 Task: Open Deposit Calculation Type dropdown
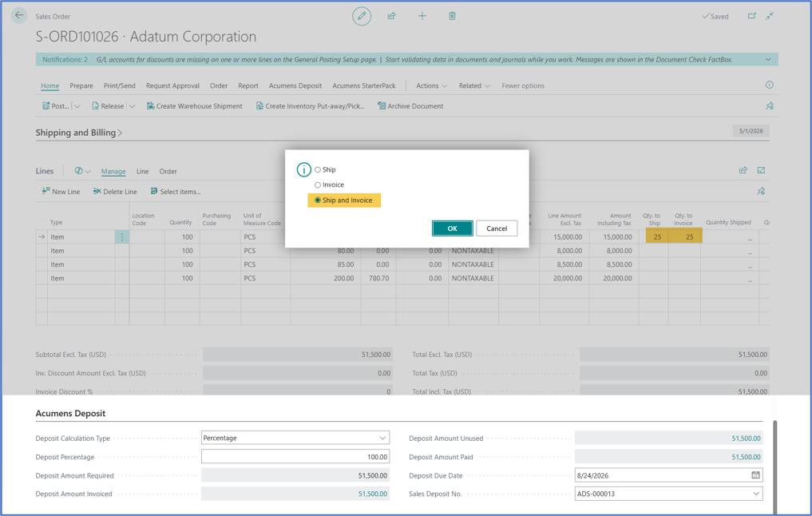click(x=382, y=438)
